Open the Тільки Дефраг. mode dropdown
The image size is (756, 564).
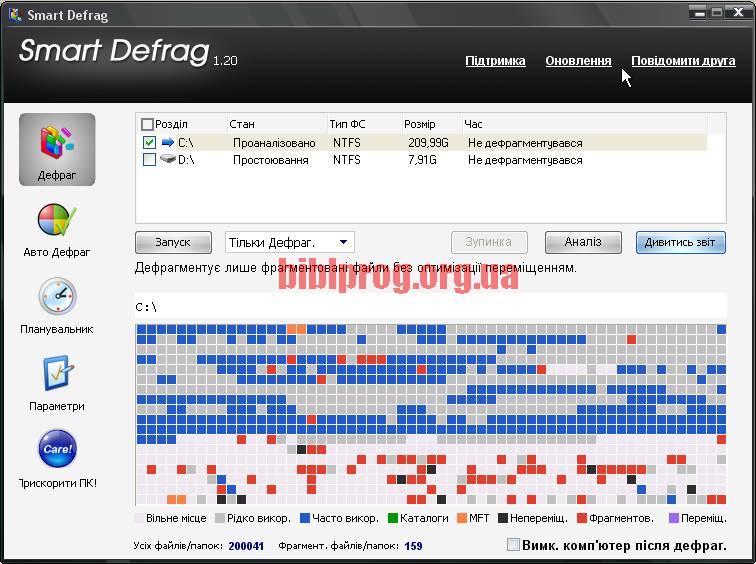pyautogui.click(x=289, y=242)
